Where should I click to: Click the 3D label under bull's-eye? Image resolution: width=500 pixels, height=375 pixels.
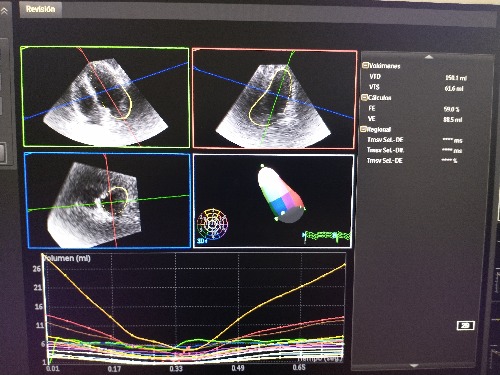point(202,241)
